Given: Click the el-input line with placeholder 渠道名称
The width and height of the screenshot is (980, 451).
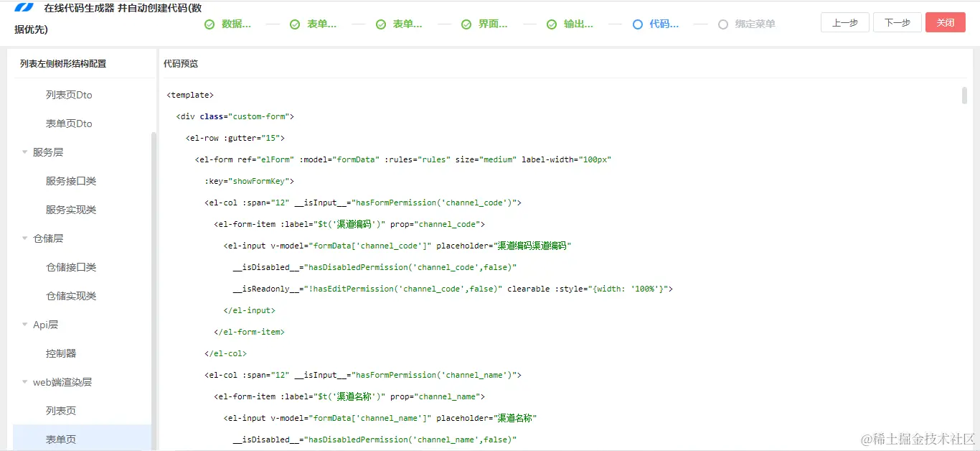Looking at the screenshot, I should [380, 418].
